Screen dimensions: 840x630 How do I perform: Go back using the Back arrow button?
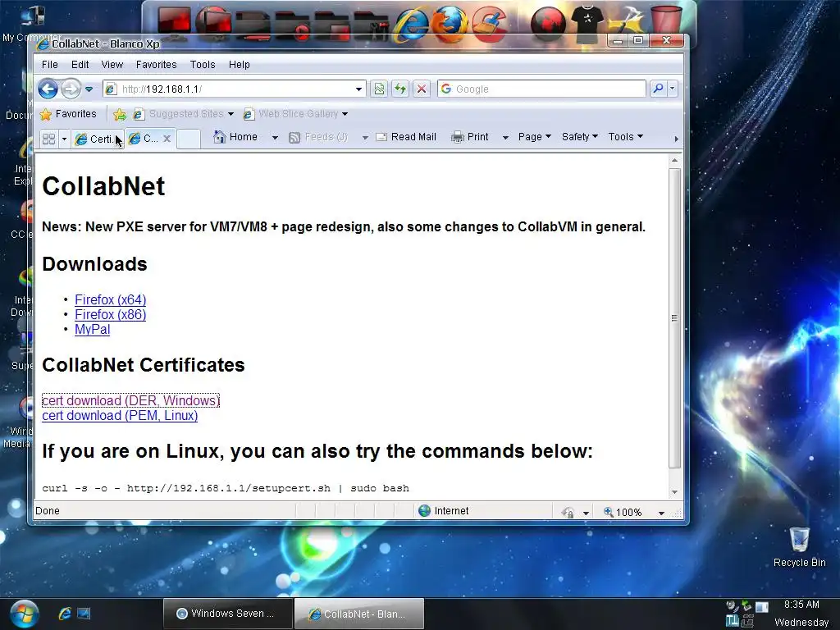48,89
